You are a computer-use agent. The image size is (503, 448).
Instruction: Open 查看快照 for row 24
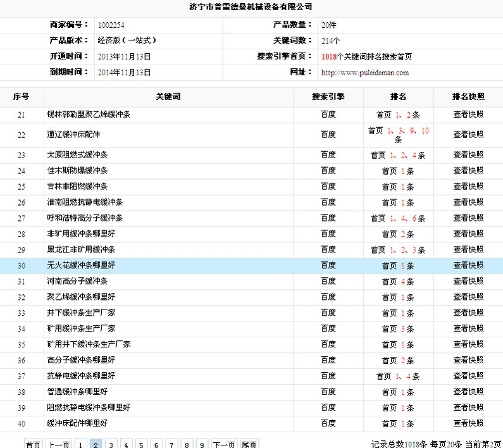468,171
